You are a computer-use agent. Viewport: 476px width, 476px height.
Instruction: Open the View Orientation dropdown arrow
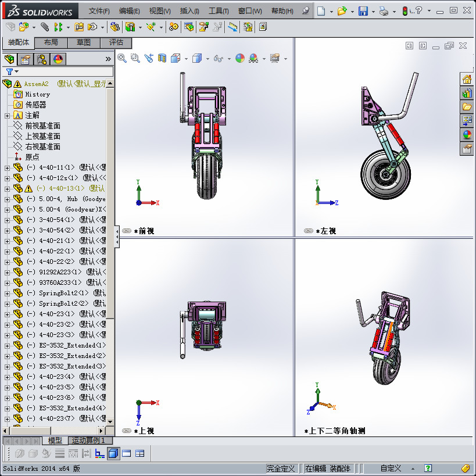(x=186, y=59)
